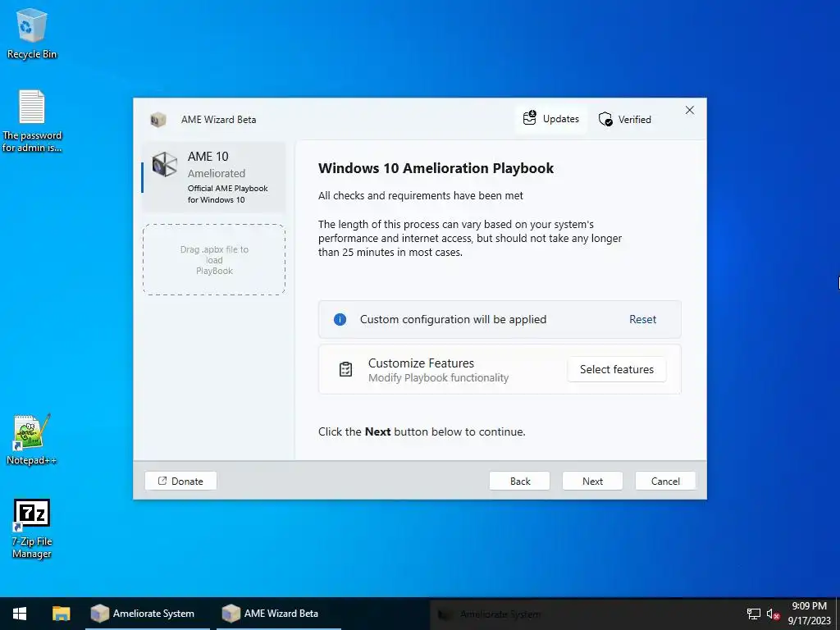
Task: Open the Recycle Bin desktop icon
Action: 32,33
